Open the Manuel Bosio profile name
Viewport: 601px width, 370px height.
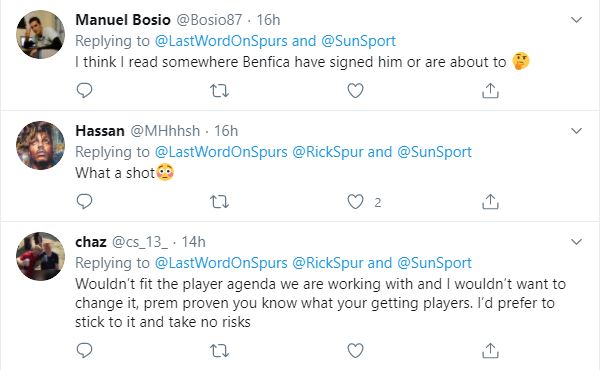(123, 20)
